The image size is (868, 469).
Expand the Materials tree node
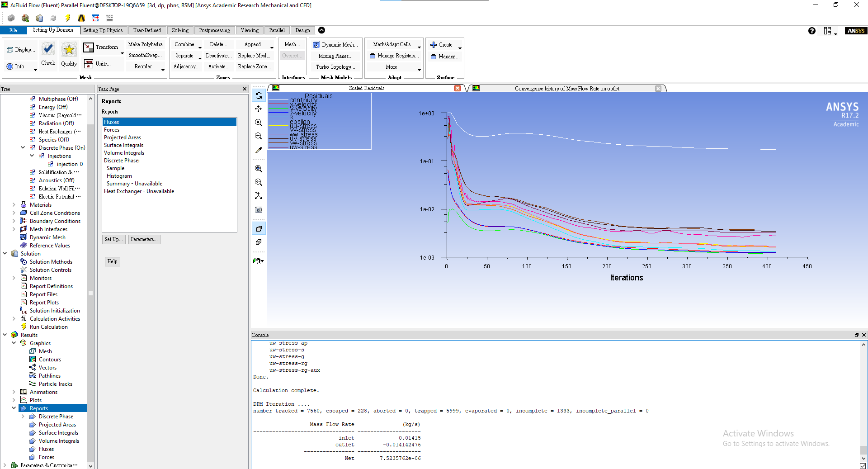pyautogui.click(x=14, y=205)
